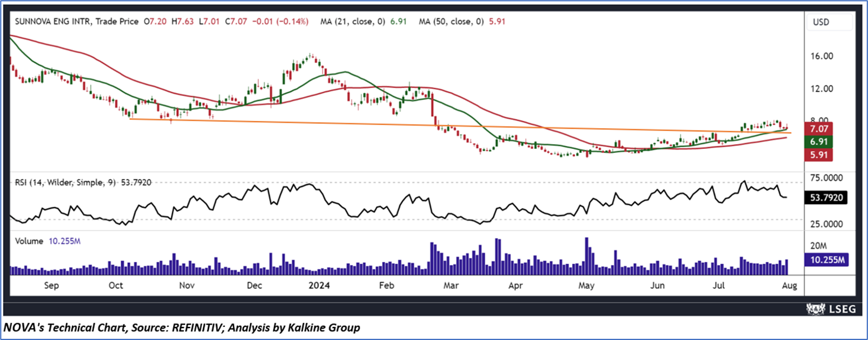Screen dimensions: 868x340
Task: Select the SUNNOVA ENG INTR Trade Price title
Action: [77, 21]
